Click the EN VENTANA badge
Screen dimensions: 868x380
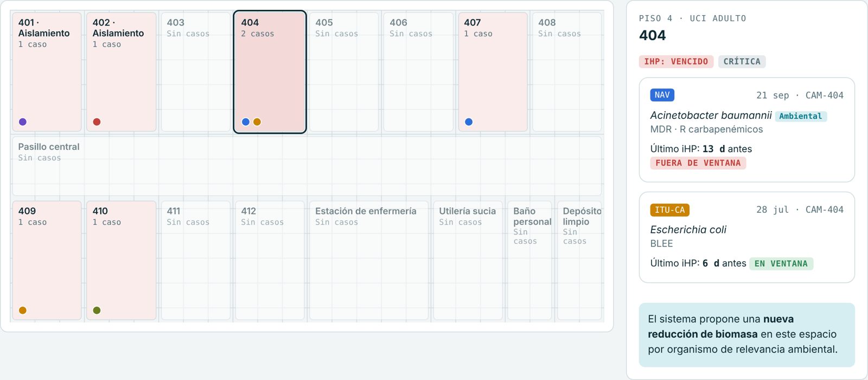click(x=781, y=263)
